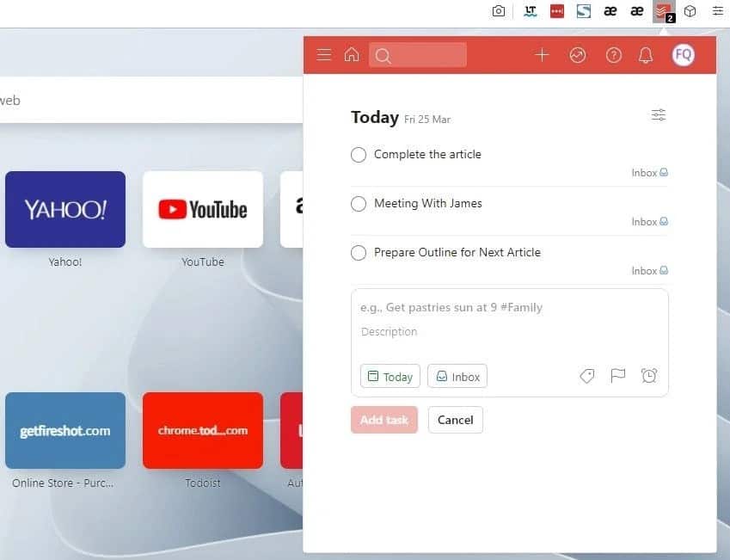
Task: Go to Todoist home view
Action: coord(352,54)
